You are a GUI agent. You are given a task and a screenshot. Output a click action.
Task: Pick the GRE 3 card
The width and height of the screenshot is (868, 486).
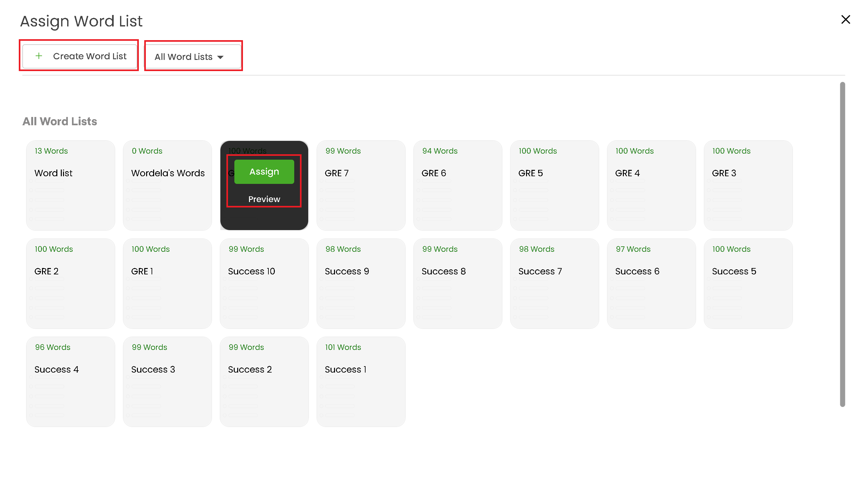coord(748,185)
